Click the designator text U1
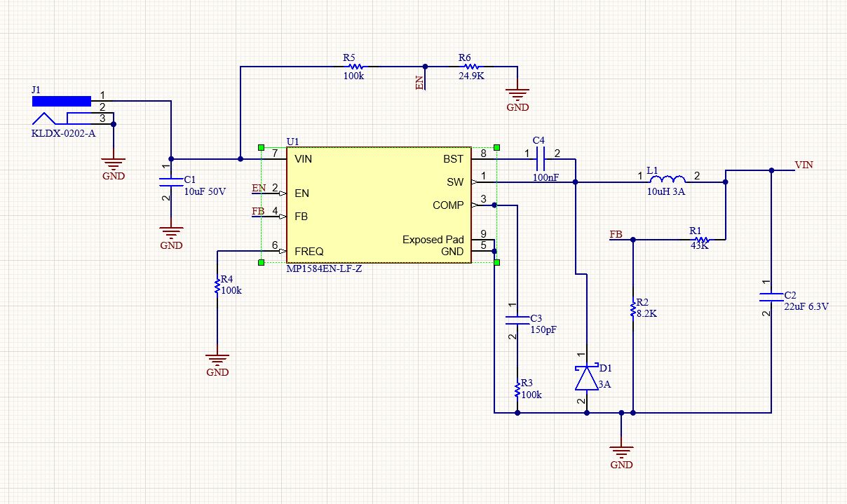The width and height of the screenshot is (847, 504). 292,142
